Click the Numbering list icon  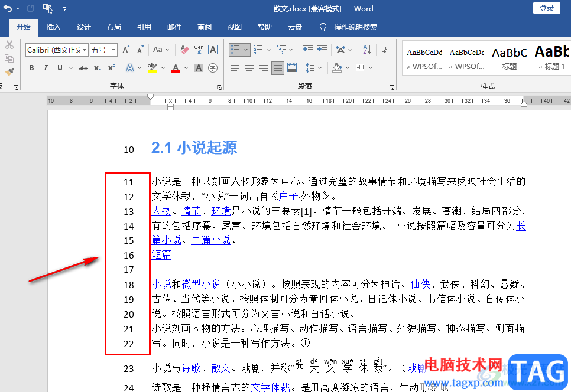coord(258,50)
